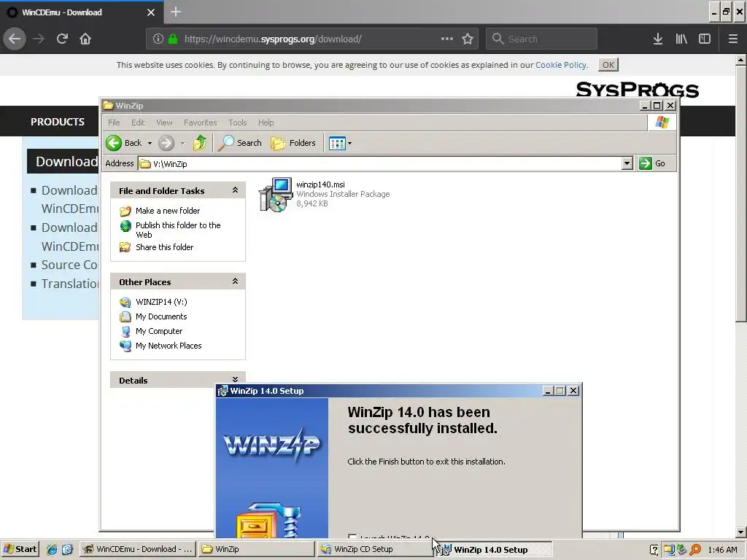This screenshot has width=747, height=560.
Task: Collapse File and Folder Tasks panel
Action: (235, 190)
